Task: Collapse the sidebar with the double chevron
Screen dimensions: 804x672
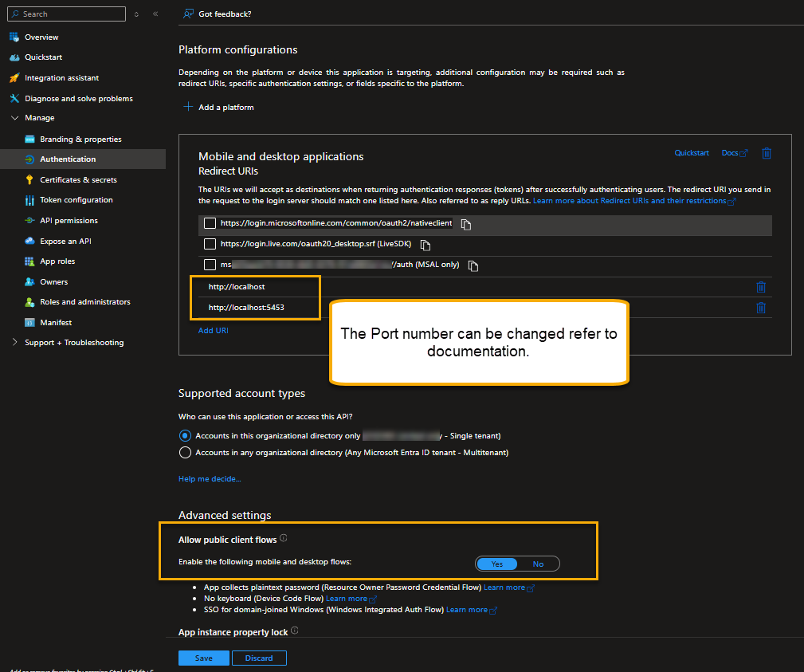Action: click(155, 14)
